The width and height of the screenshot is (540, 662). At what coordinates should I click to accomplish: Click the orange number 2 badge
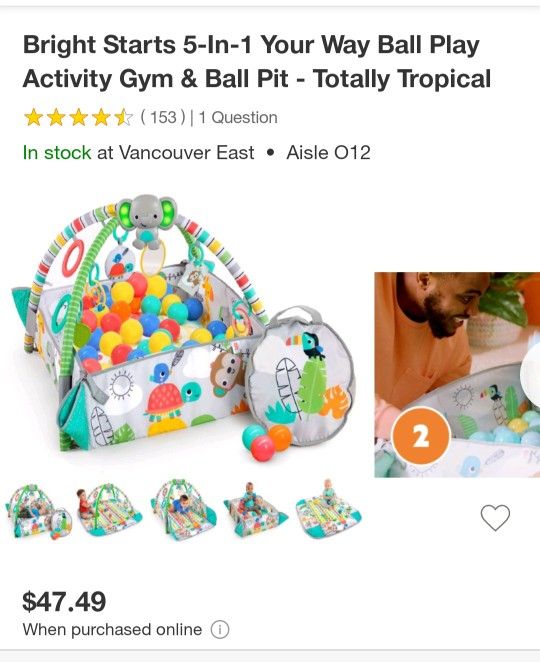(x=421, y=436)
